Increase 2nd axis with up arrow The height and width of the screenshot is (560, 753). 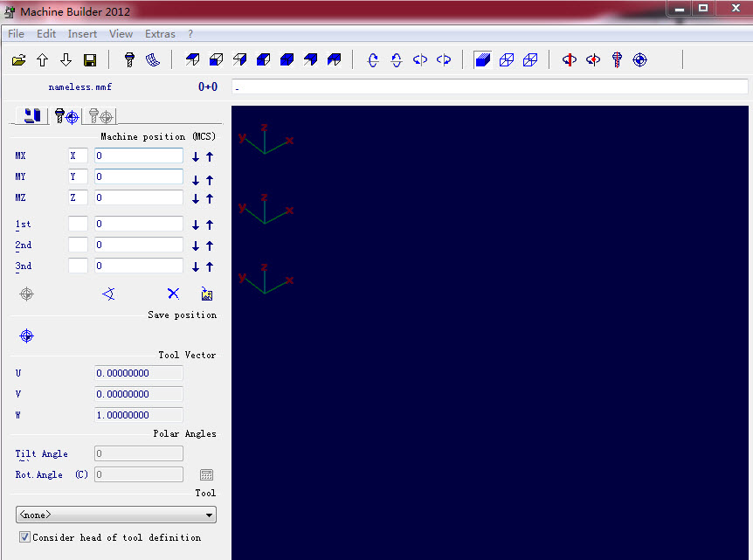[210, 245]
